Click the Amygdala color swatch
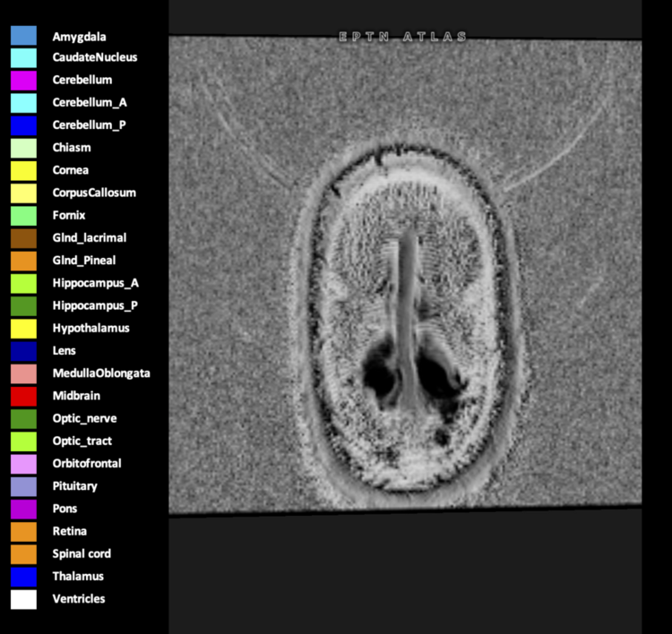 (23, 36)
